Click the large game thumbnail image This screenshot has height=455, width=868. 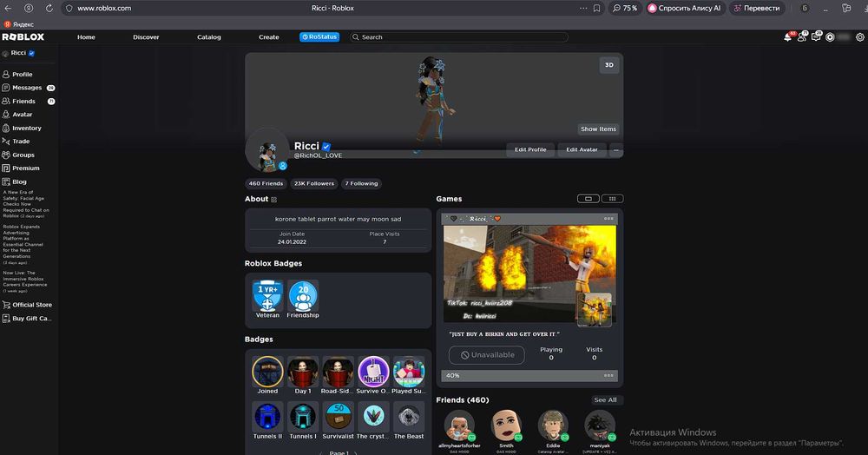click(x=529, y=274)
